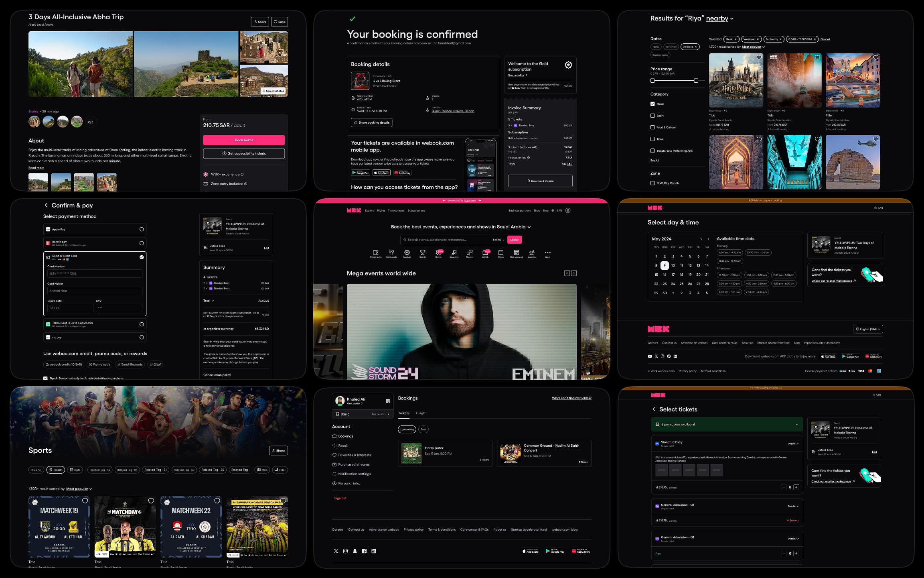924x578 pixels.
Task: Open the Football category icon
Action: click(x=407, y=253)
